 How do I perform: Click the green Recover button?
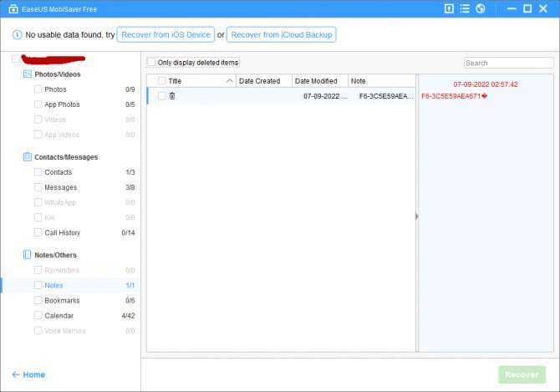point(522,374)
